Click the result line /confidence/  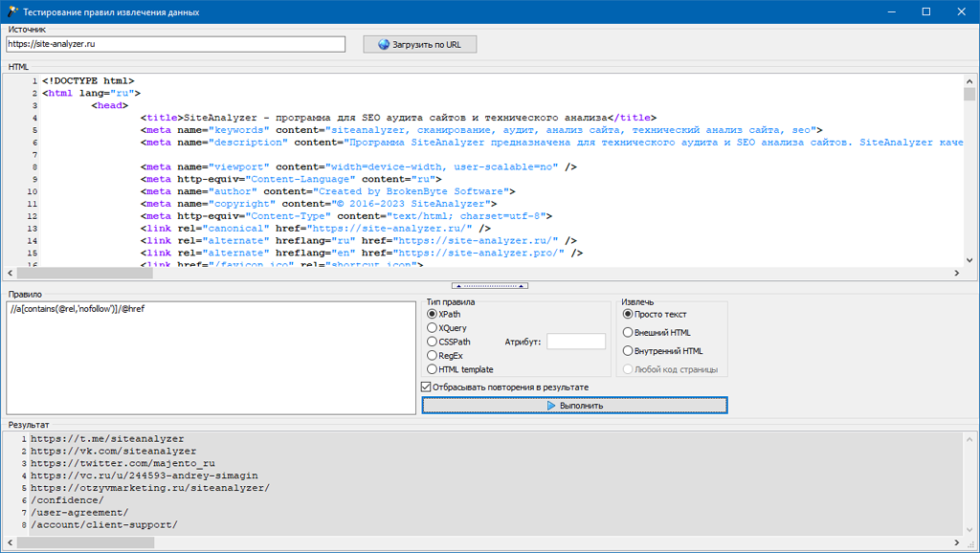[68, 500]
